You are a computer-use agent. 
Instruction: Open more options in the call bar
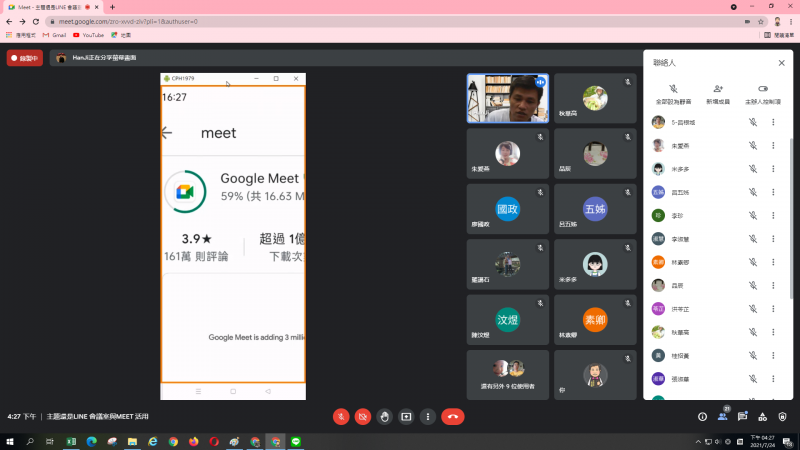coord(428,417)
